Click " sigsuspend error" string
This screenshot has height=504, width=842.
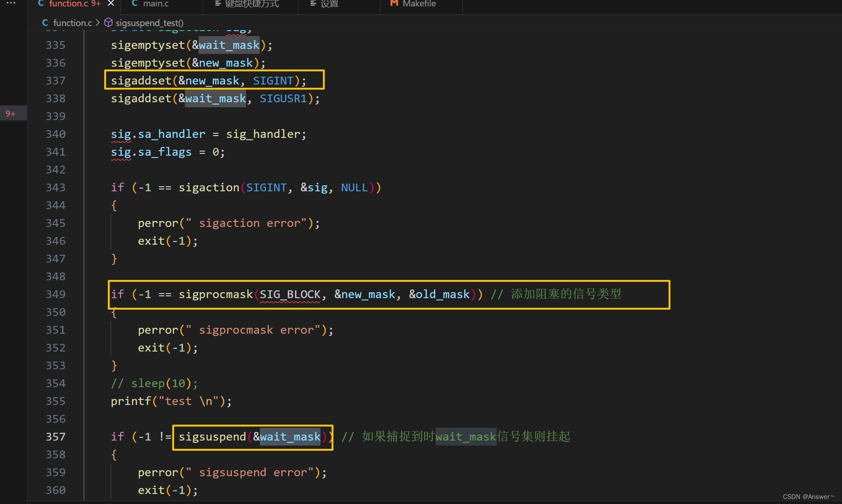250,472
